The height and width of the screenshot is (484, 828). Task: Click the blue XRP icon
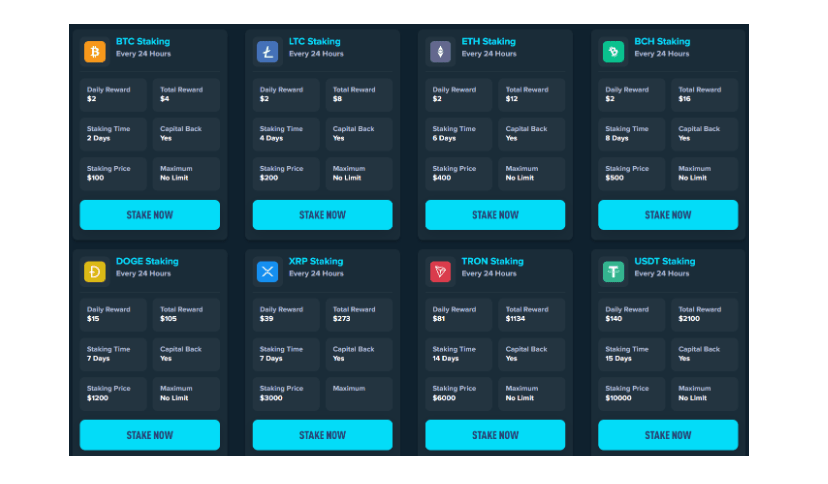pyautogui.click(x=268, y=272)
